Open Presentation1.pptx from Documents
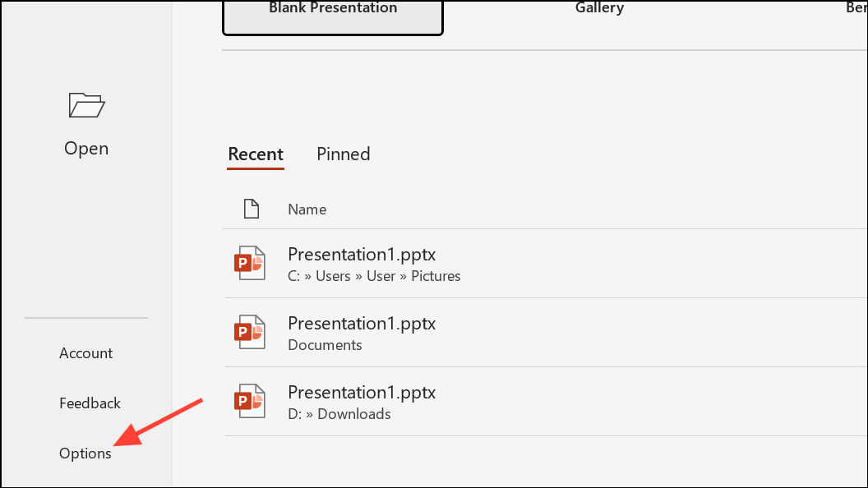The height and width of the screenshot is (488, 868). [545, 333]
